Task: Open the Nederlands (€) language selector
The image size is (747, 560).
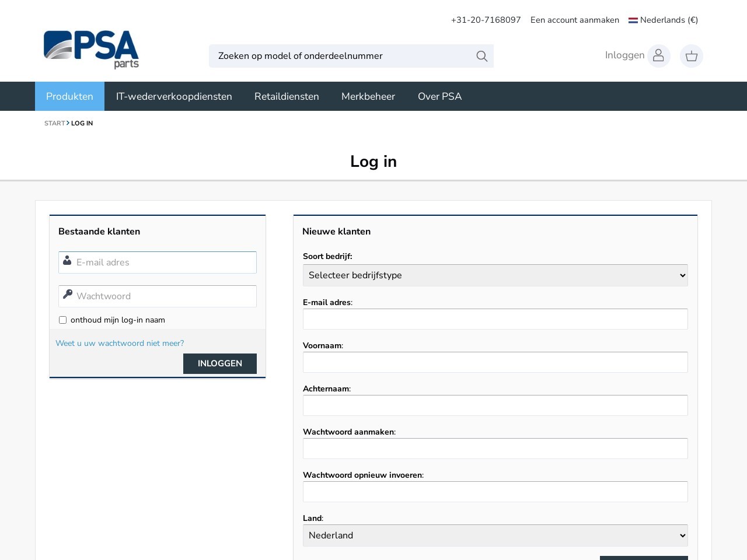Action: tap(663, 20)
